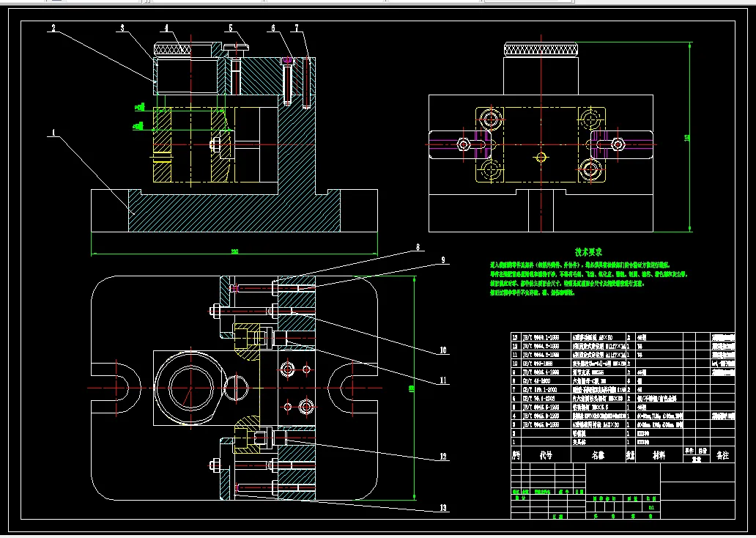This screenshot has height=538, width=756.
Task: Click part callout number 2 leader label
Action: coord(53,28)
